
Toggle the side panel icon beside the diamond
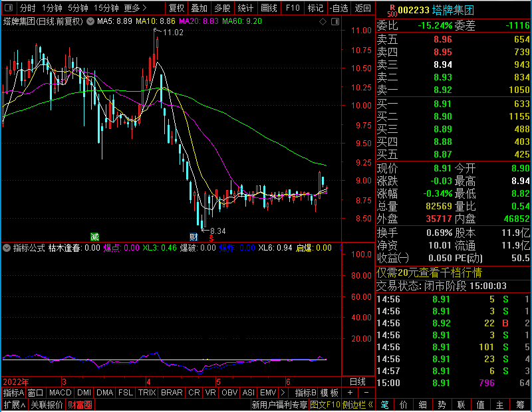click(x=335, y=22)
